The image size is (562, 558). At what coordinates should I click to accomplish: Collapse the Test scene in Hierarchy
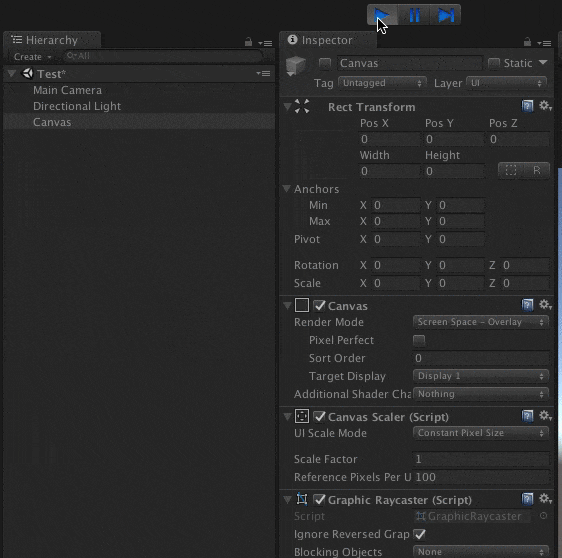tap(11, 73)
